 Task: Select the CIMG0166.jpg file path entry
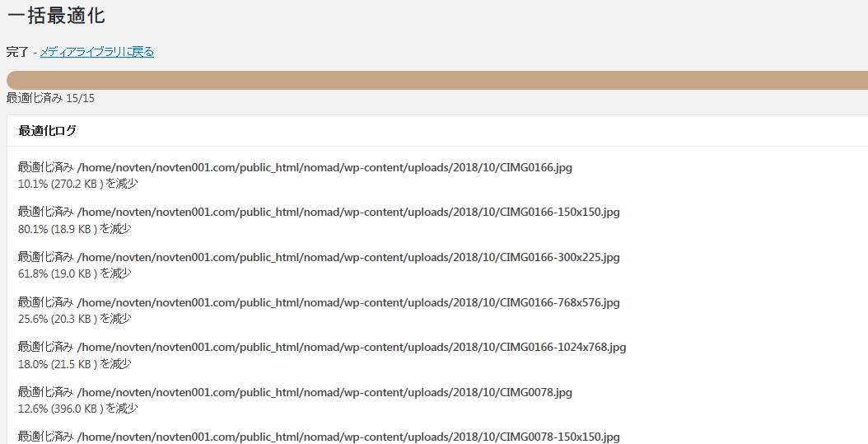324,167
